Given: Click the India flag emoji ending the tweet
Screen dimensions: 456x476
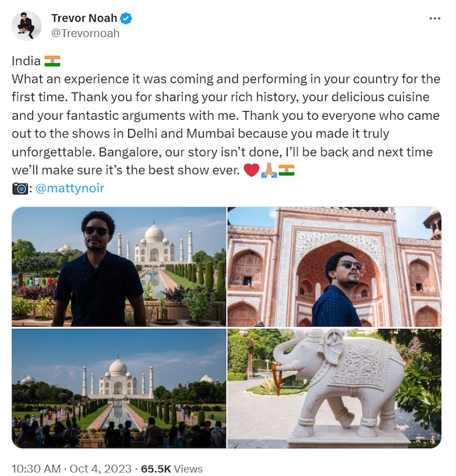Looking at the screenshot, I should click(286, 170).
